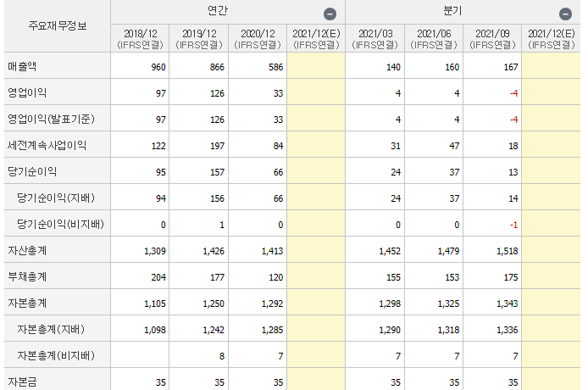Select 당기순이익 value 95

pos(160,172)
